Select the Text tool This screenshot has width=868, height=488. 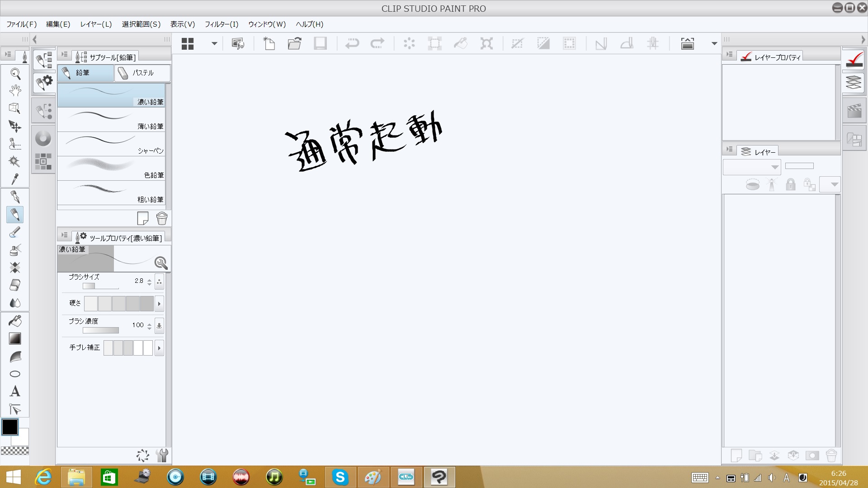15,391
